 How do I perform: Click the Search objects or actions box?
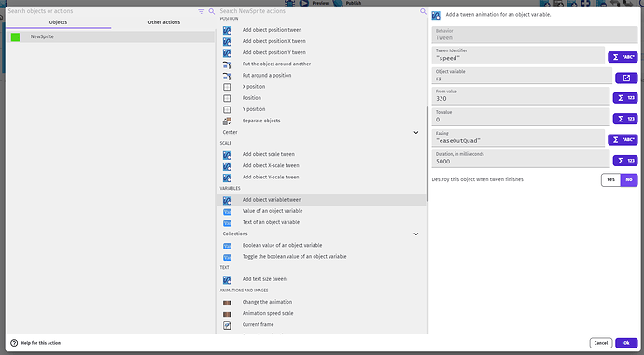tap(101, 11)
